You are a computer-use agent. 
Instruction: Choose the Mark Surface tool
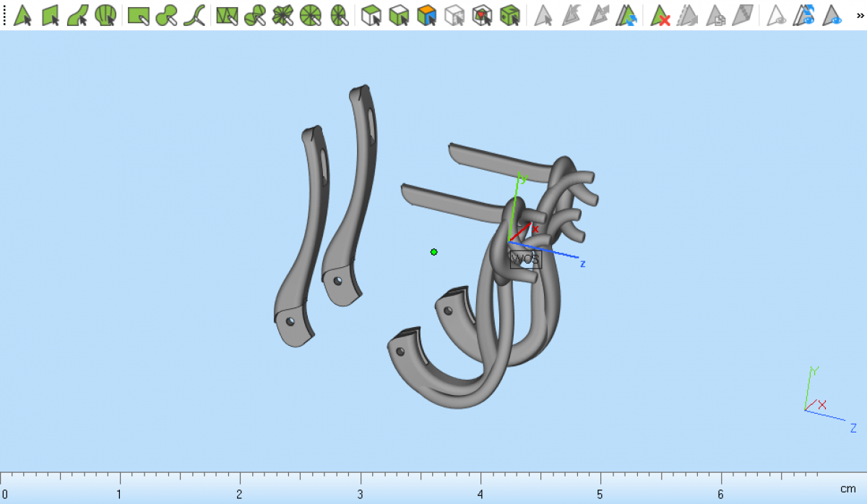(x=78, y=15)
